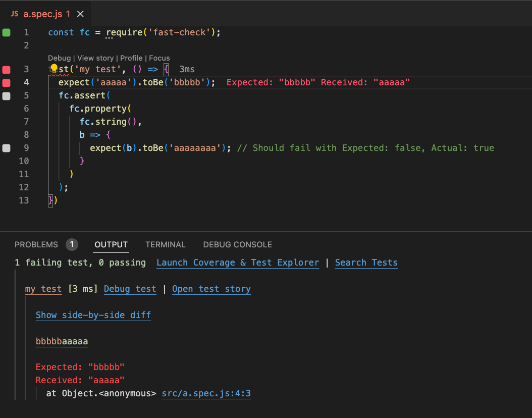This screenshot has width=532, height=418.
Task: Switch to the TERMINAL panel tab
Action: pyautogui.click(x=165, y=245)
